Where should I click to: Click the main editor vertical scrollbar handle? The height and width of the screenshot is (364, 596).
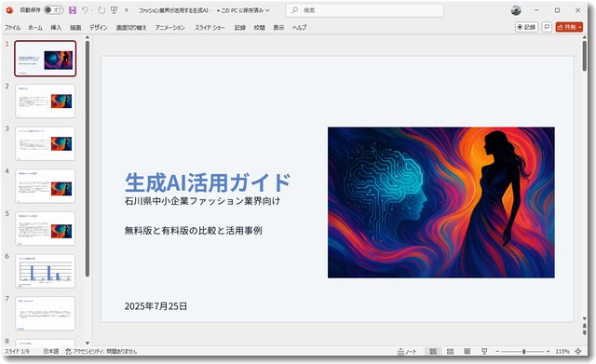point(584,56)
